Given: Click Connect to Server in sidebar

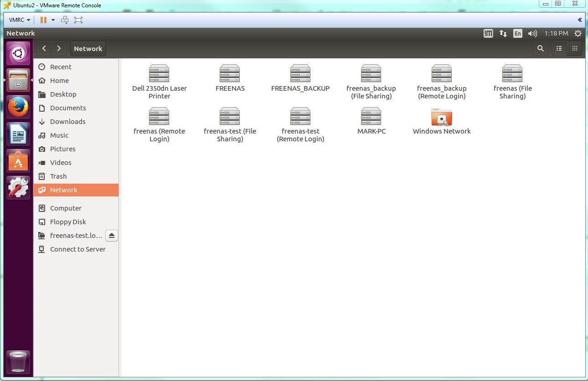Looking at the screenshot, I should tap(76, 249).
